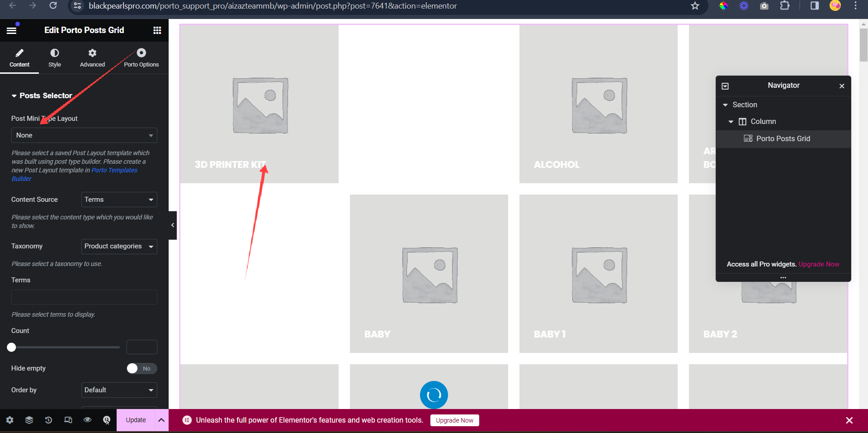Click the page vertical scrollbar

(x=863, y=44)
